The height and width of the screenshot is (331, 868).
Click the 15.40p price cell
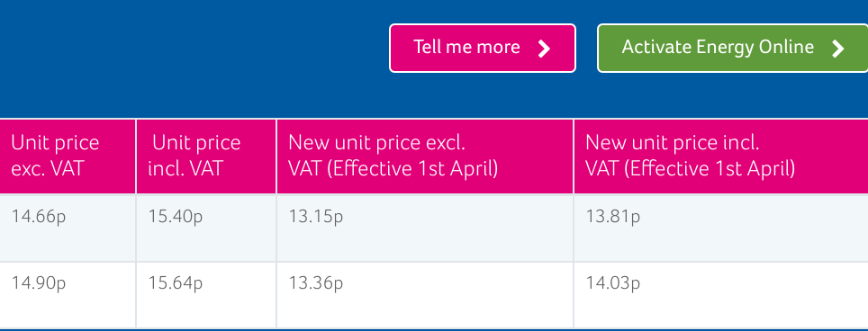click(206, 228)
